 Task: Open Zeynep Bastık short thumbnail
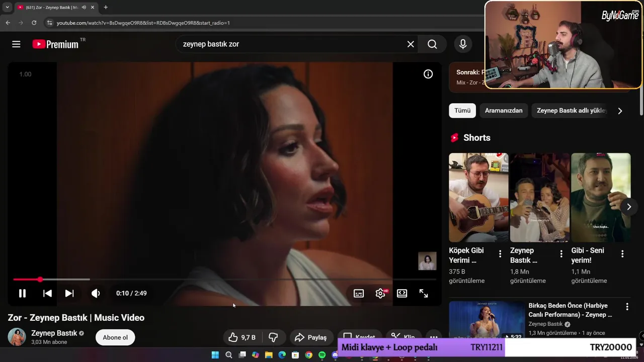(540, 198)
